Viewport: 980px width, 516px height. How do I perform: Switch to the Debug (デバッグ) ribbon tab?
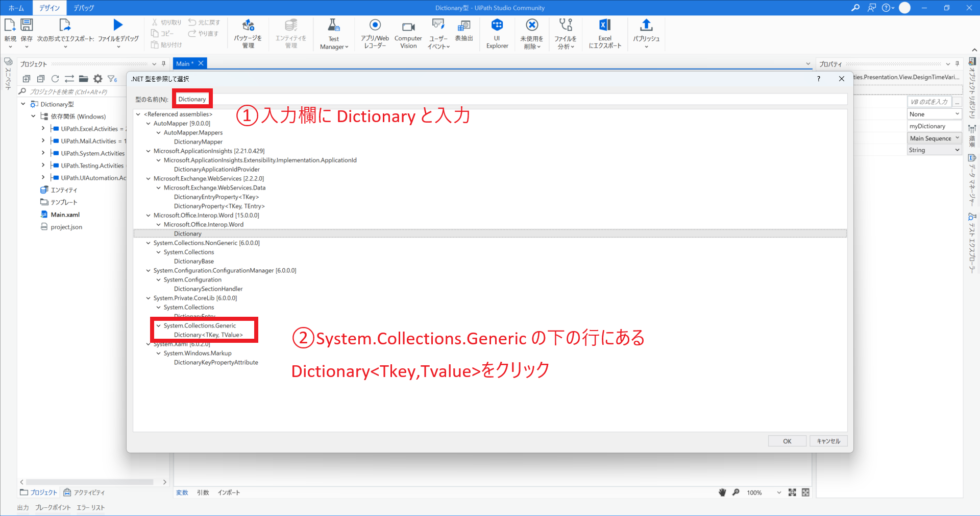click(84, 8)
